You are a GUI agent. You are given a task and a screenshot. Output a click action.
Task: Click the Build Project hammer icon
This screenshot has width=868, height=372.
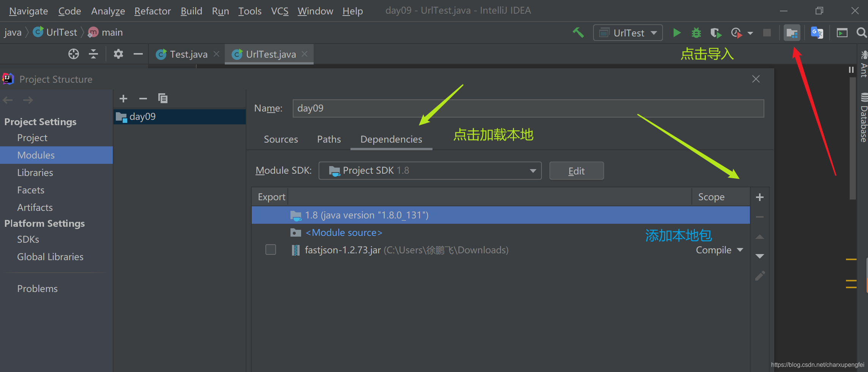tap(579, 33)
